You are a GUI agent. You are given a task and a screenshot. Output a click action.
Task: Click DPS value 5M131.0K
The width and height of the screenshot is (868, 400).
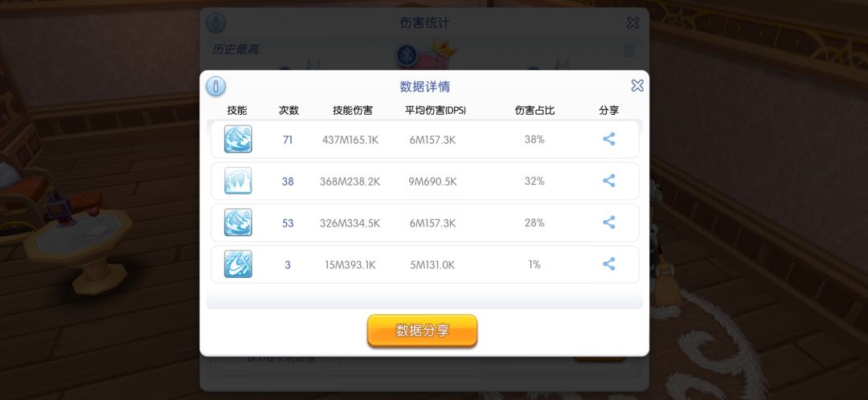coord(432,265)
